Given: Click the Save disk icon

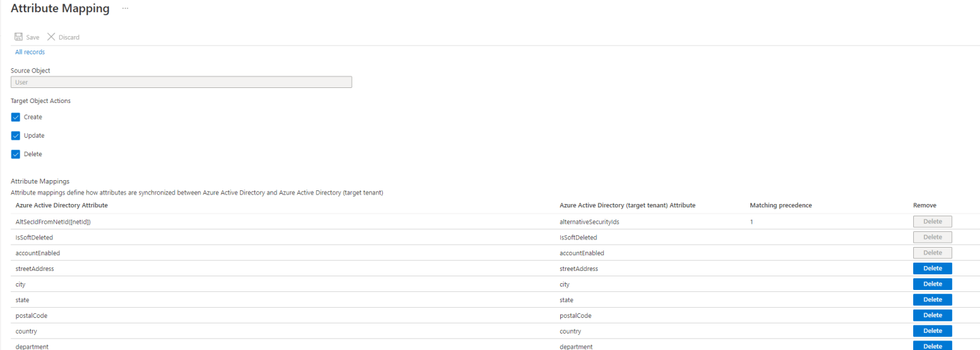Looking at the screenshot, I should [x=18, y=37].
